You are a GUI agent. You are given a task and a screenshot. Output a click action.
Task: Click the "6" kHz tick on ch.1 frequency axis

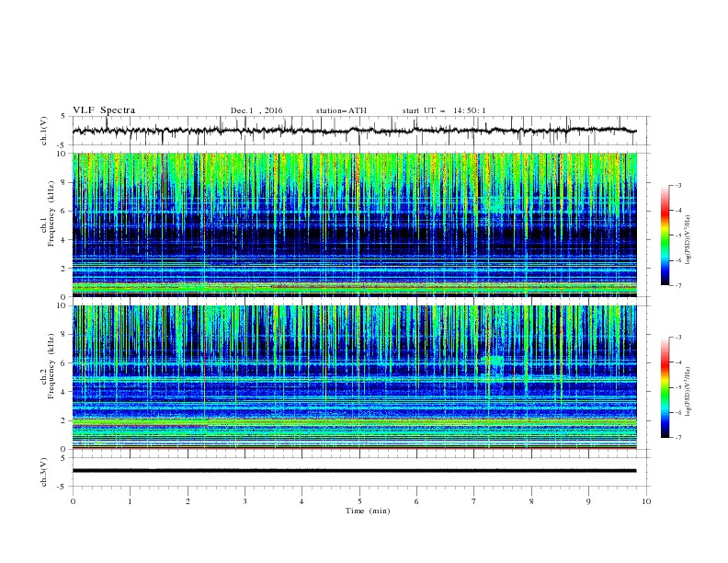point(65,211)
